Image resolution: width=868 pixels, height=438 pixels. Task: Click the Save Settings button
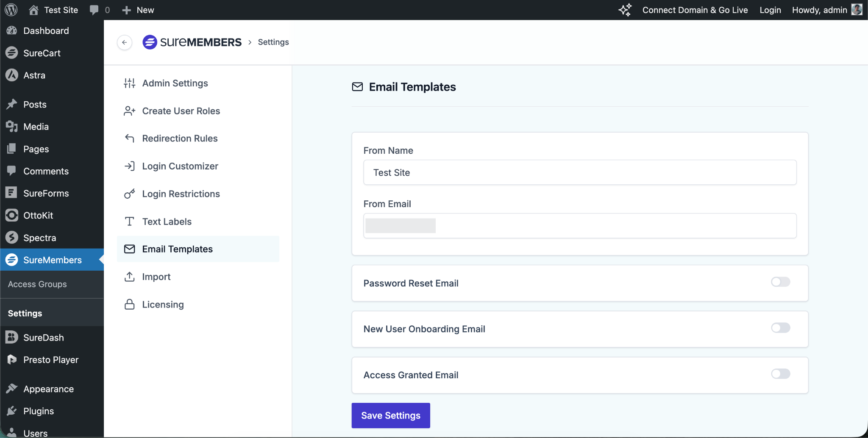[390, 416]
